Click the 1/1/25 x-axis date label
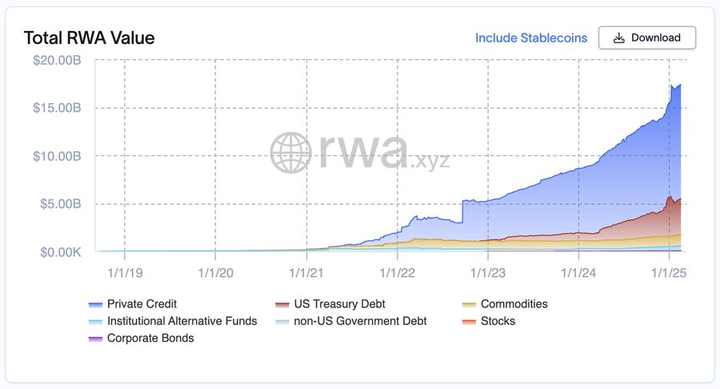720x389 pixels. click(669, 273)
